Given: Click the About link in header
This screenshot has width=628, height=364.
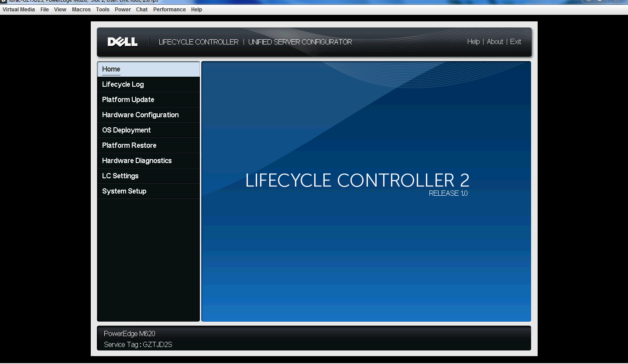Looking at the screenshot, I should pyautogui.click(x=495, y=42).
